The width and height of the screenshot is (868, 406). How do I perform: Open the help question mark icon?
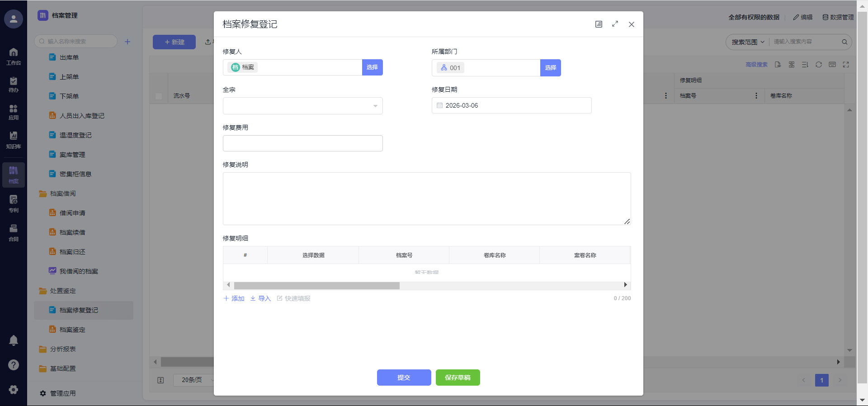click(x=14, y=365)
